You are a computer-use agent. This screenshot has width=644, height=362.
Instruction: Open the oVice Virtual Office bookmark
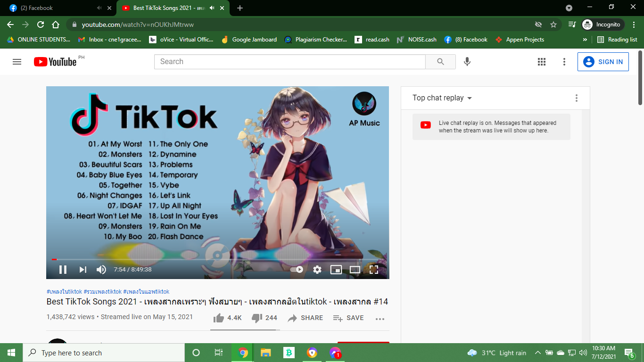(x=182, y=40)
